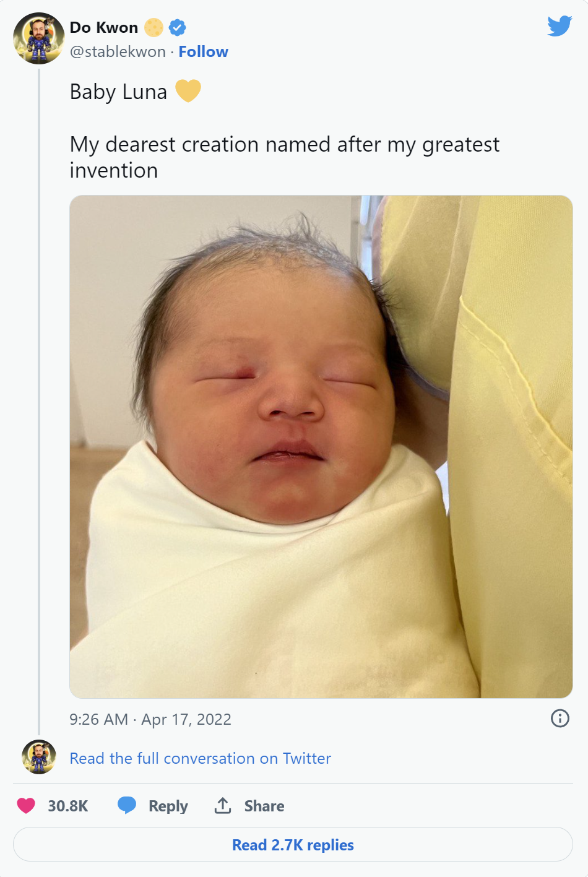Follow the @stablekwon account

203,52
